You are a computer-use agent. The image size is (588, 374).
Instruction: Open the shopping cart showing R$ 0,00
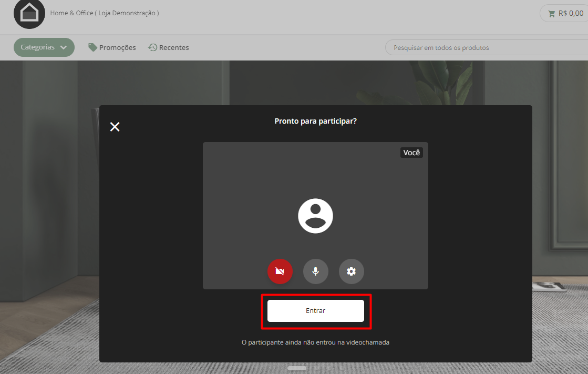pyautogui.click(x=565, y=14)
